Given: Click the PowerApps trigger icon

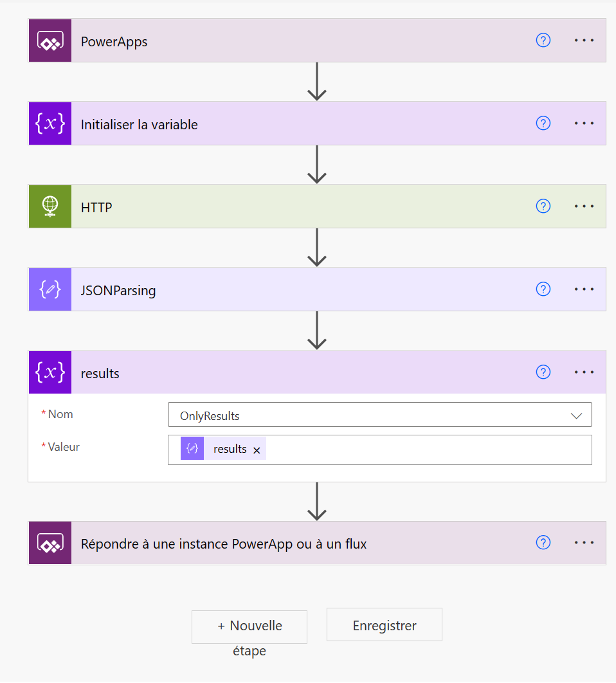Looking at the screenshot, I should coord(50,41).
